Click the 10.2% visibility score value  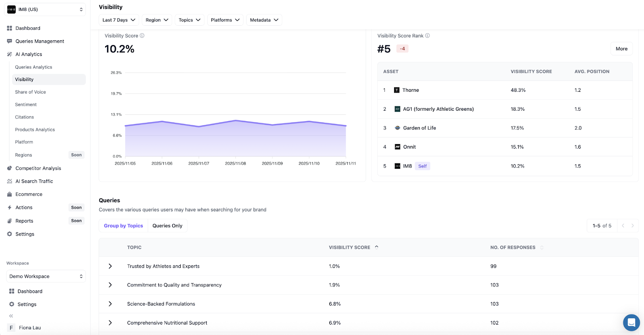click(120, 49)
